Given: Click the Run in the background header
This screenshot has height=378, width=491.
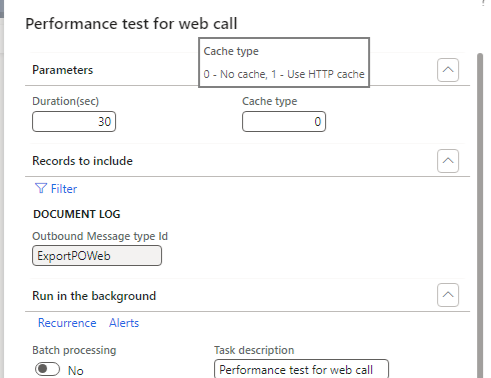Looking at the screenshot, I should tap(94, 296).
